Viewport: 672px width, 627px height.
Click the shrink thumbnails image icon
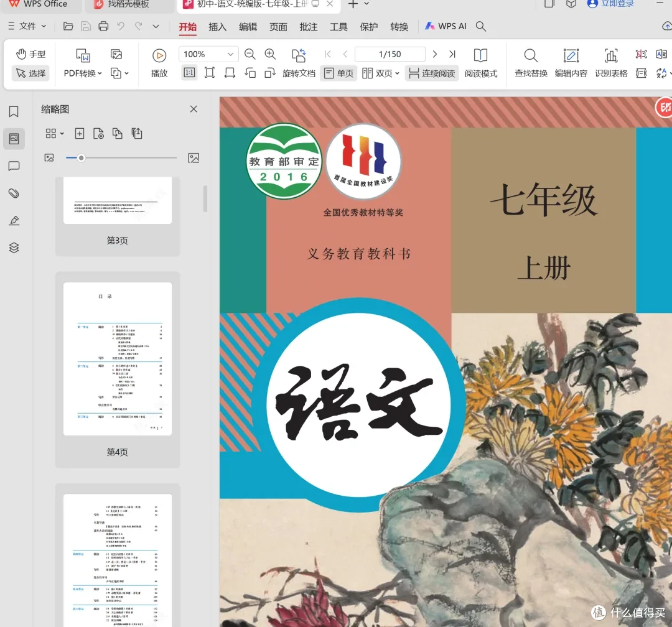coord(49,158)
